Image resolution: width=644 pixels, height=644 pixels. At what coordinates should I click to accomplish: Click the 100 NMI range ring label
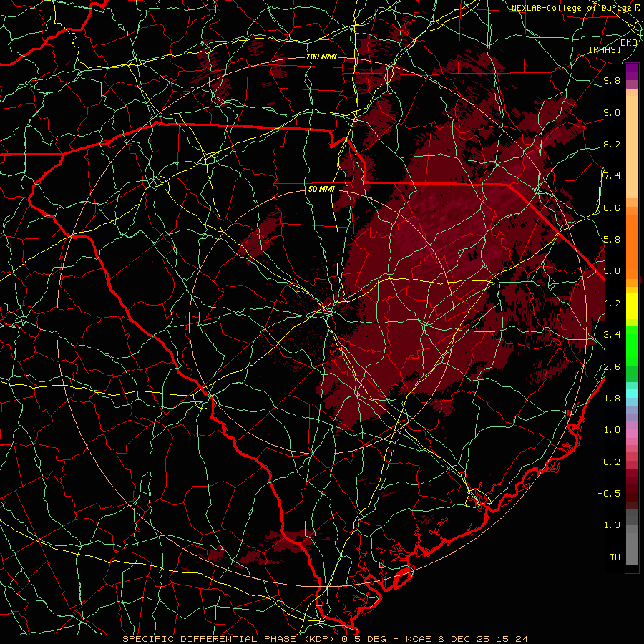point(321,57)
